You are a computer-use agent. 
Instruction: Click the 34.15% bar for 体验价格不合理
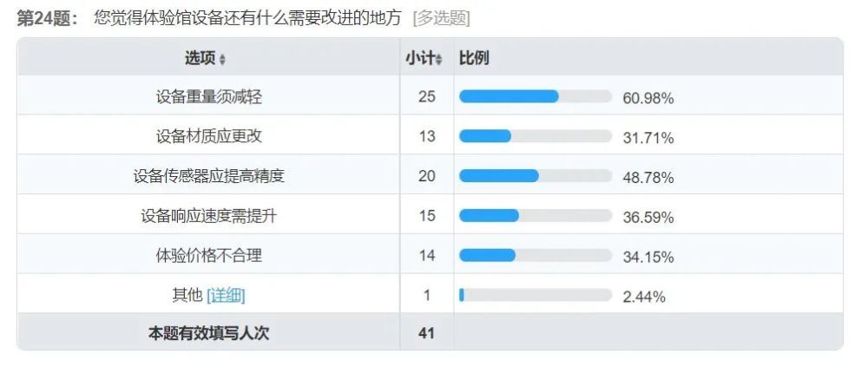[536, 255]
